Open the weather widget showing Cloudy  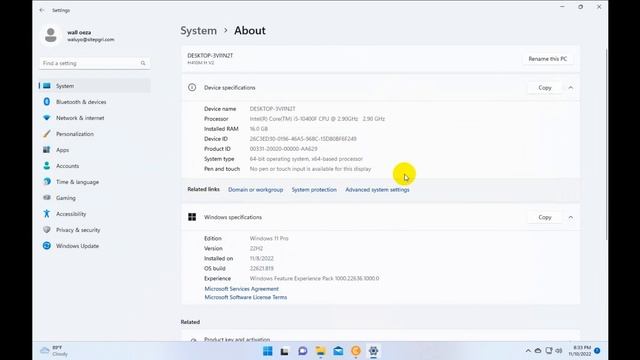pyautogui.click(x=54, y=351)
